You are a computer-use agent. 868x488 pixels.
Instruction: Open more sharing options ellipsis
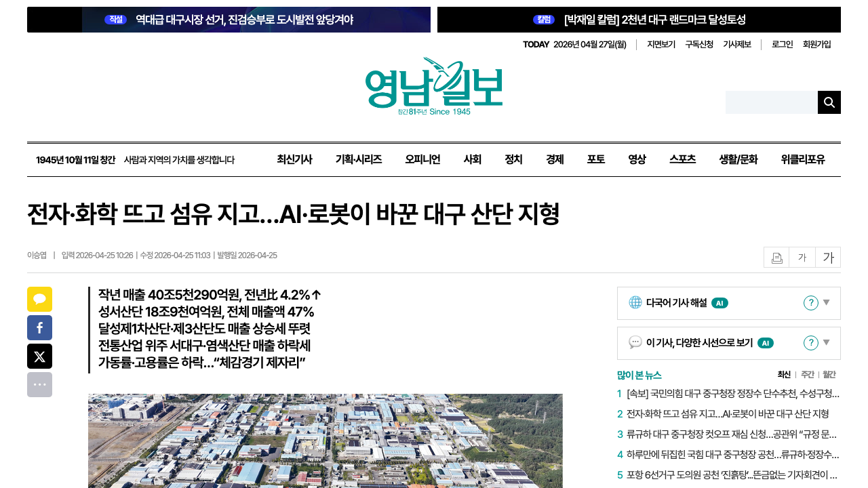pyautogui.click(x=39, y=384)
